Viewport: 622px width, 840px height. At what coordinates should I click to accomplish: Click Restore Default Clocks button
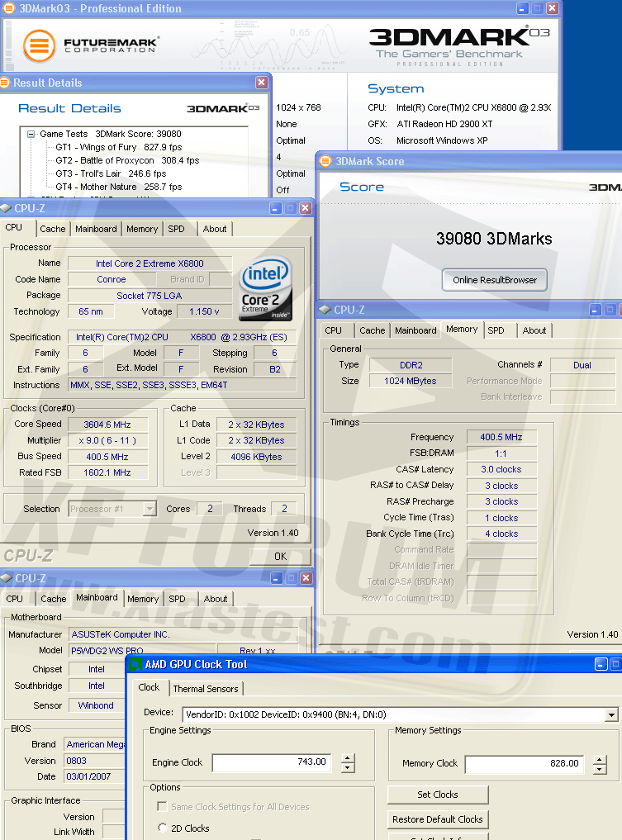438,819
